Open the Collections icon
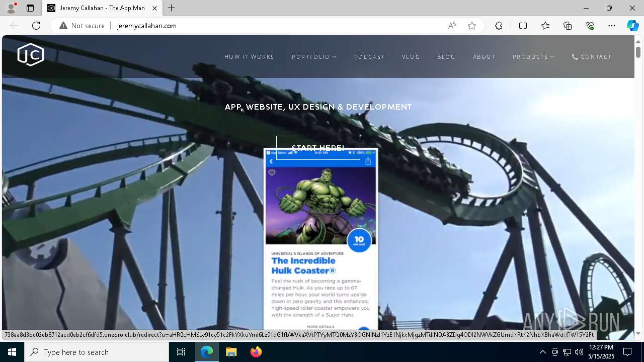Viewport: 644px width, 362px height. pos(568,26)
